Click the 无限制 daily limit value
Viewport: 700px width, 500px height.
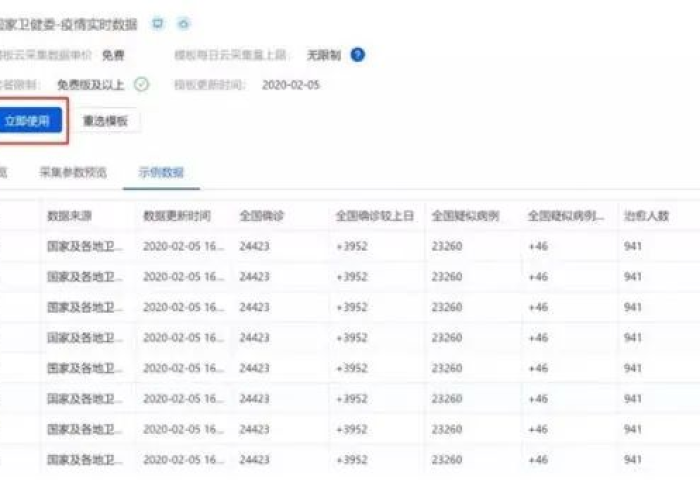[324, 55]
